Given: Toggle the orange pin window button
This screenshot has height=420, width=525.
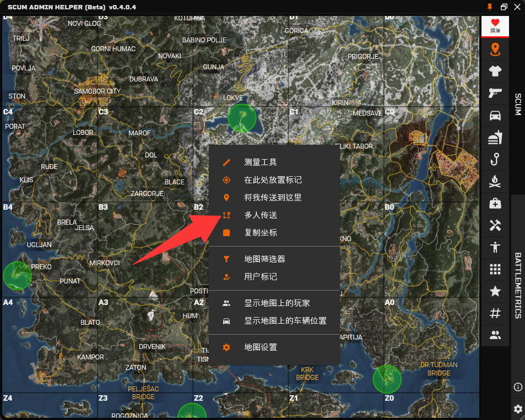Looking at the screenshot, I should click(x=490, y=7).
